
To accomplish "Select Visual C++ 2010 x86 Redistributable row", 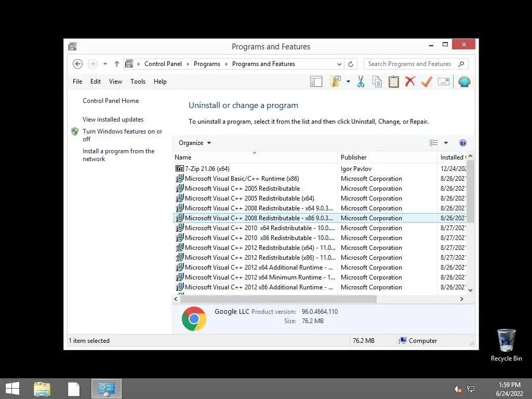I will (320, 237).
